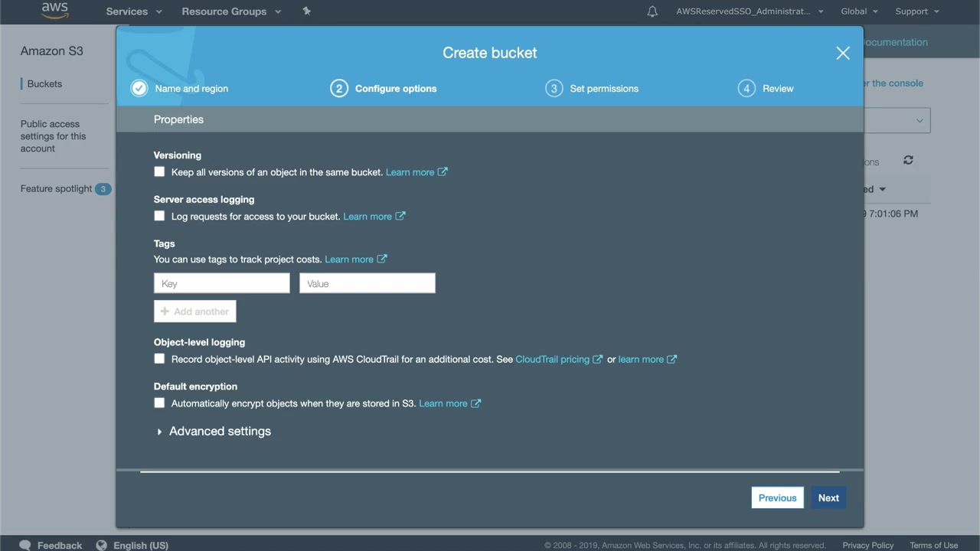Viewport: 980px width, 551px height.
Task: Open the CloudTrail pricing link
Action: (553, 359)
